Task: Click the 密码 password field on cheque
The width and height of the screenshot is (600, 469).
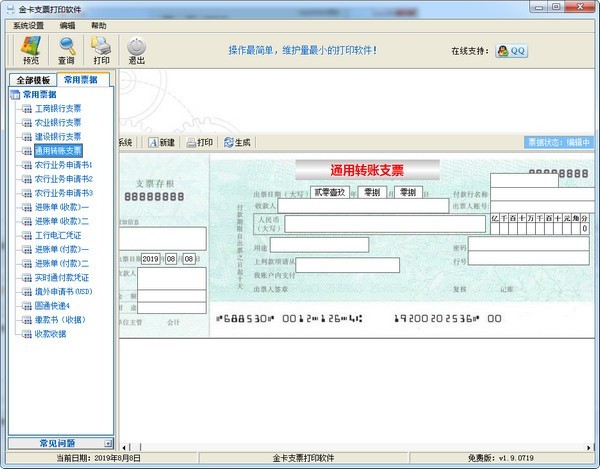Action: coord(528,244)
